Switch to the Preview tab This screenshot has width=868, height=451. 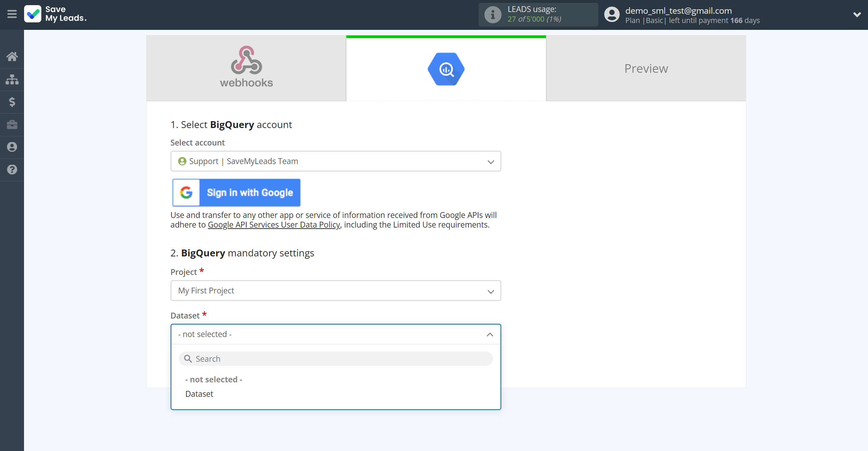(646, 68)
